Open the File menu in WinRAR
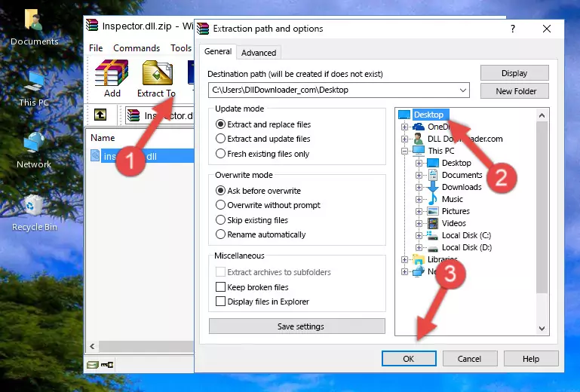580x392 pixels. tap(96, 48)
